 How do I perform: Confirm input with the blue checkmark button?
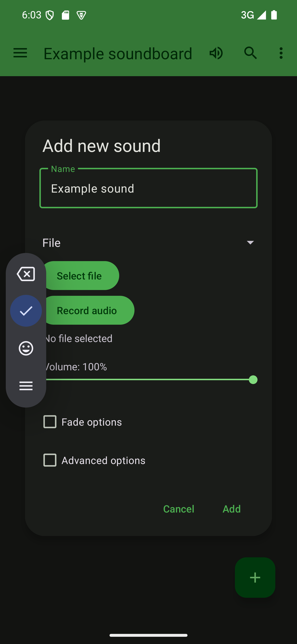pos(26,311)
